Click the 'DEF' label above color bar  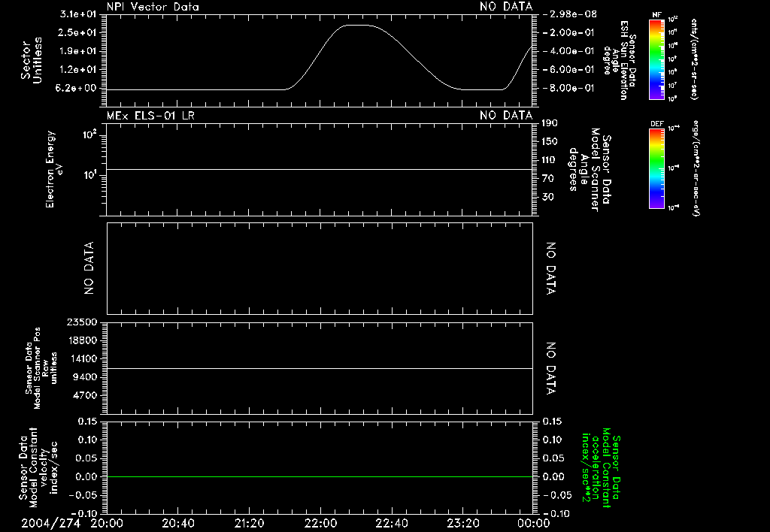(657, 124)
